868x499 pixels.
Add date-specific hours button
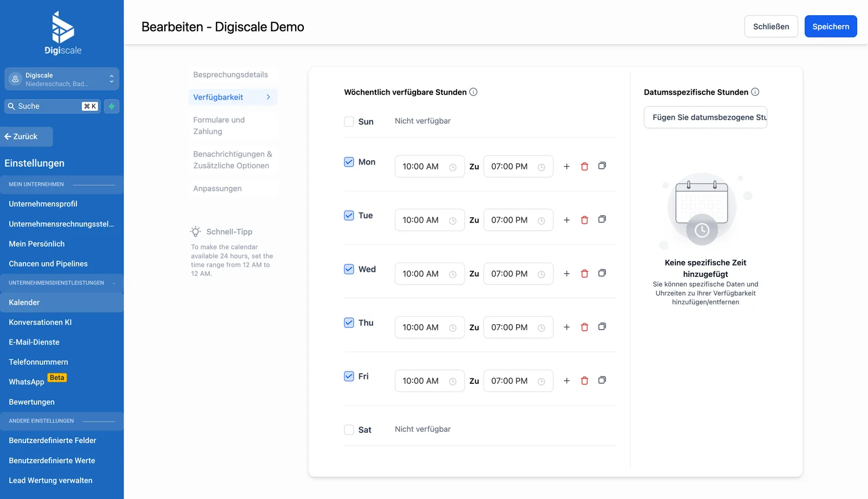[x=705, y=117]
